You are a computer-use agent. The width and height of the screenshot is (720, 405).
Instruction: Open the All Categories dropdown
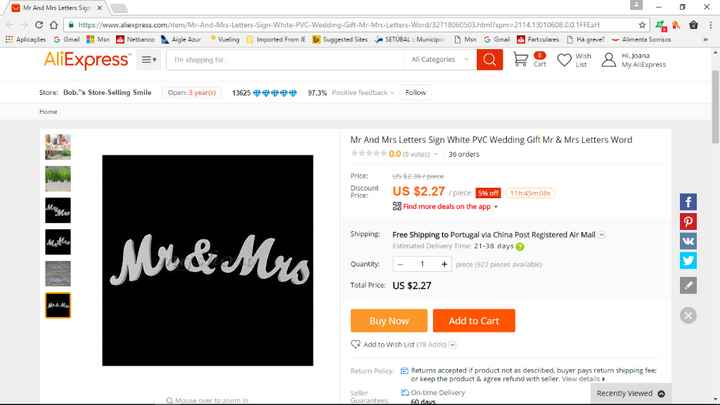439,60
